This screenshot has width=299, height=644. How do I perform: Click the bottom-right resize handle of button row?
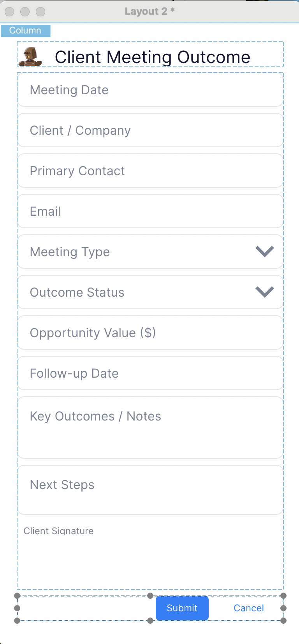pos(283,621)
